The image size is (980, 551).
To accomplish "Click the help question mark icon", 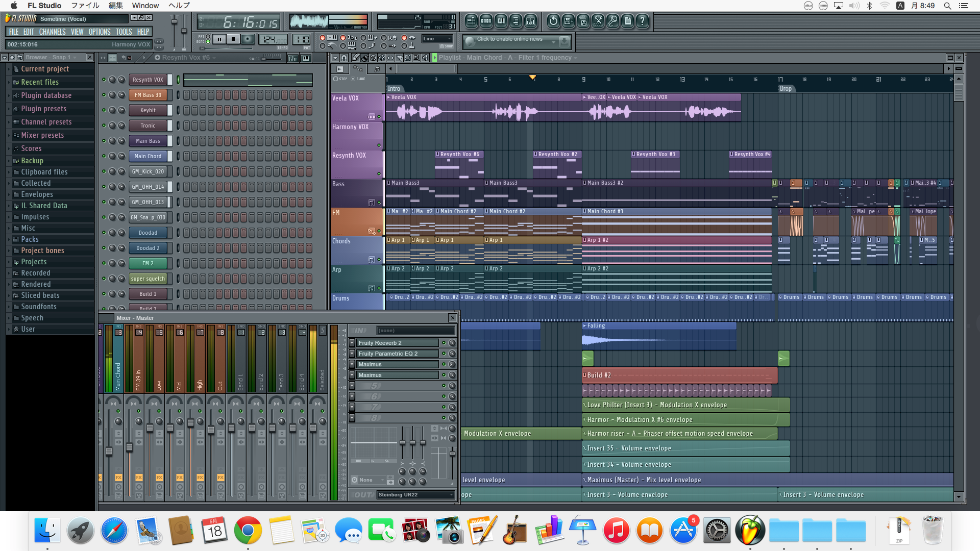I will pos(642,21).
